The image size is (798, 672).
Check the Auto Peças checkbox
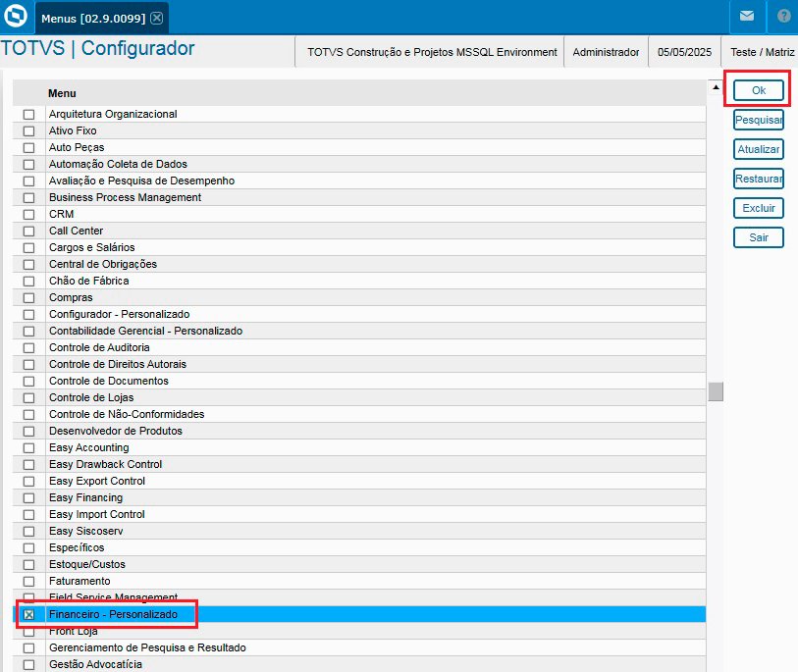pos(29,148)
